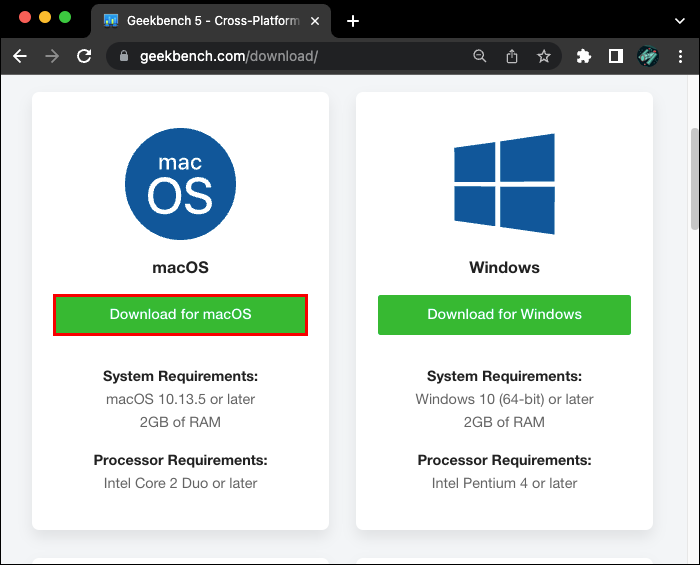Click the page vertical scrollbar thumb
700x565 pixels.
694,179
